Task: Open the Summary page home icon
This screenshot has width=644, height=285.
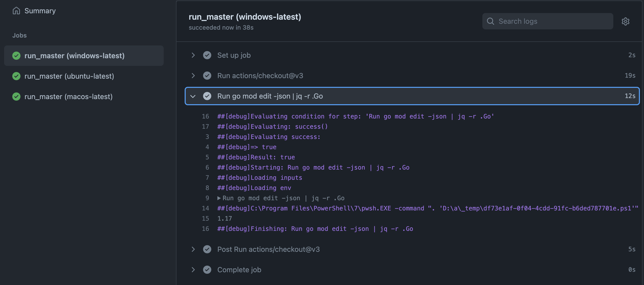Action: 16,11
